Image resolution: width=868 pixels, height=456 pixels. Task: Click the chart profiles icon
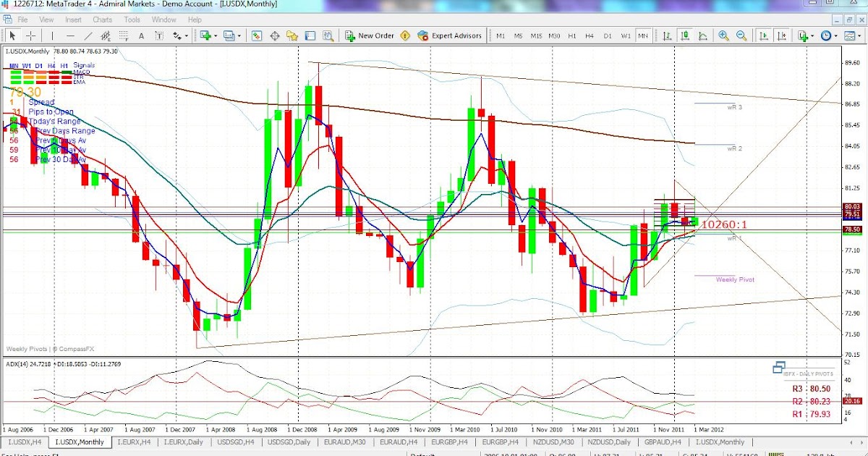[x=229, y=35]
